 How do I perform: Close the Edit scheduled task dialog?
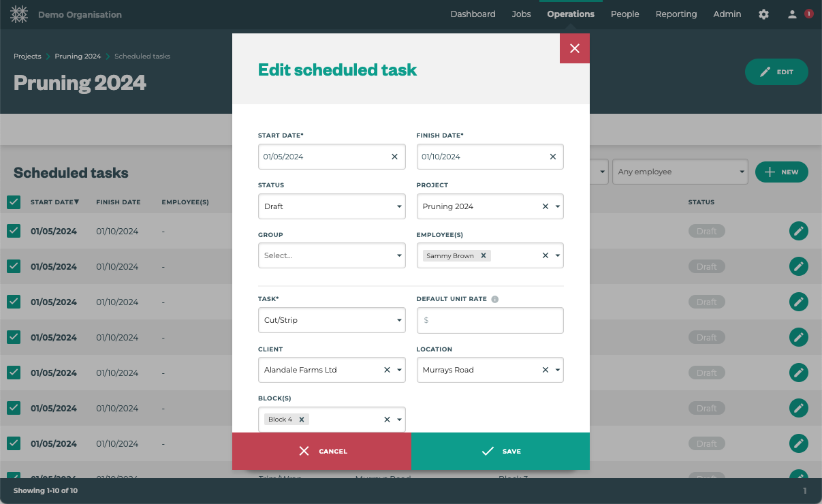[574, 48]
